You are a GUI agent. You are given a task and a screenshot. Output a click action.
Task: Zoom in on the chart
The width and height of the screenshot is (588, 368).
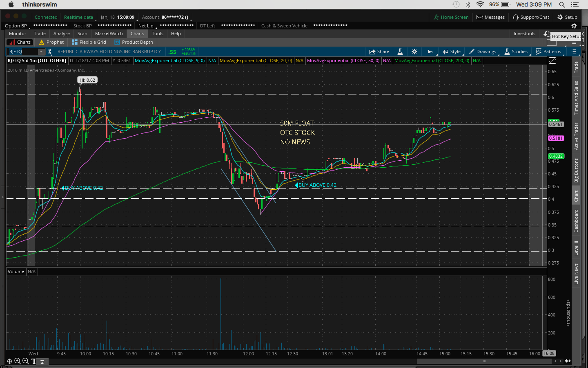(18, 361)
